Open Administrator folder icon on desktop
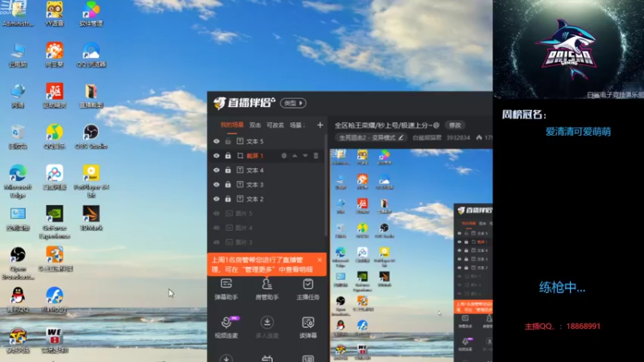Image resolution: width=644 pixels, height=362 pixels. [x=17, y=14]
